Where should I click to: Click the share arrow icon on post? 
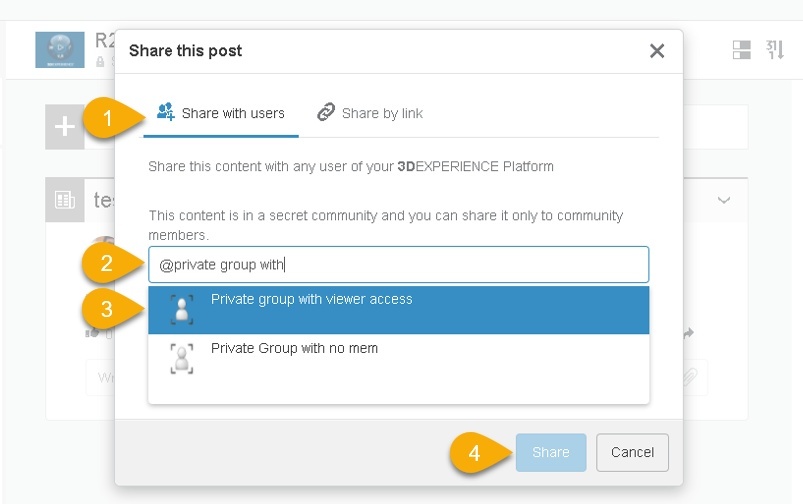coord(688,333)
